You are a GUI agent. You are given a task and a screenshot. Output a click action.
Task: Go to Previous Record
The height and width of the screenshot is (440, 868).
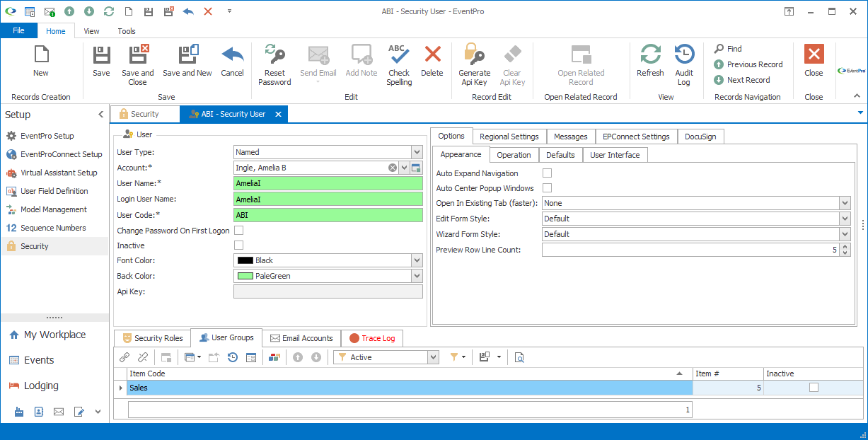[x=748, y=64]
